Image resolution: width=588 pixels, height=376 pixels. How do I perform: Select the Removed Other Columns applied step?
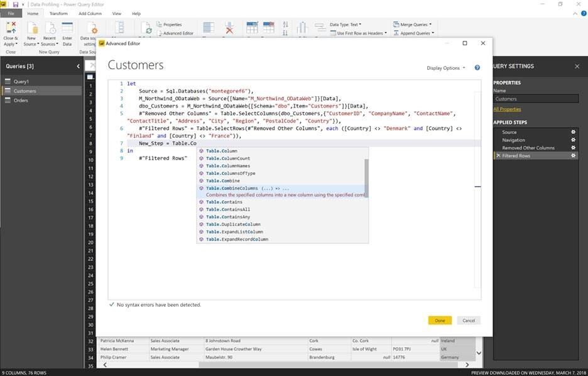click(x=535, y=148)
